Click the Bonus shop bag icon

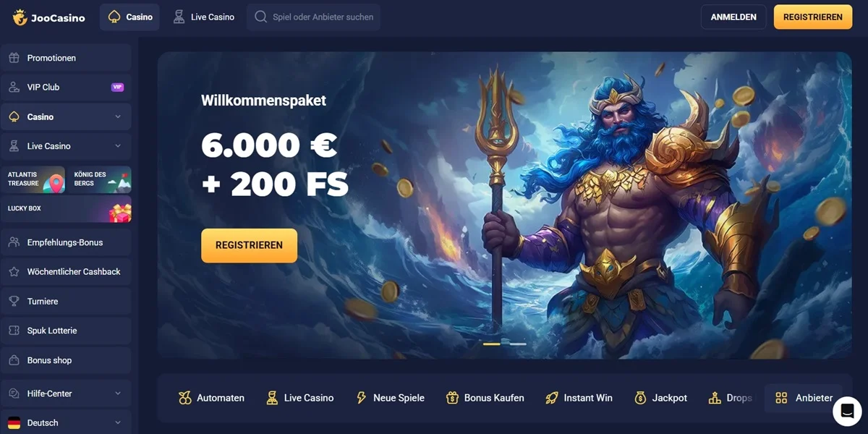pos(14,360)
